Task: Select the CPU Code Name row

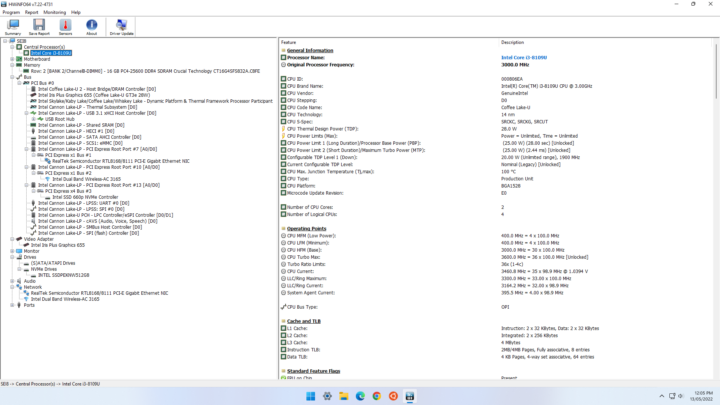Action: (495, 107)
